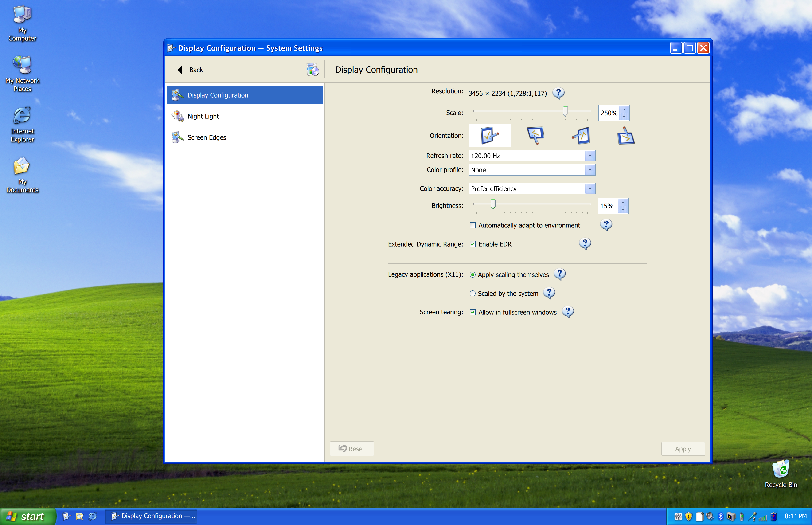Select Scaled by the system radio button
Image resolution: width=812 pixels, height=525 pixels.
(x=472, y=294)
